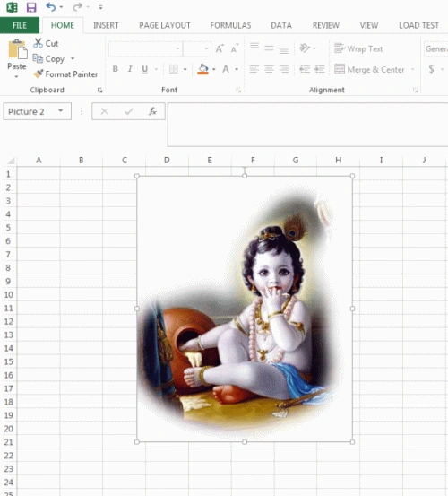Image resolution: width=448 pixels, height=496 pixels.
Task: Click the Increase Indent icon
Action: 319,69
